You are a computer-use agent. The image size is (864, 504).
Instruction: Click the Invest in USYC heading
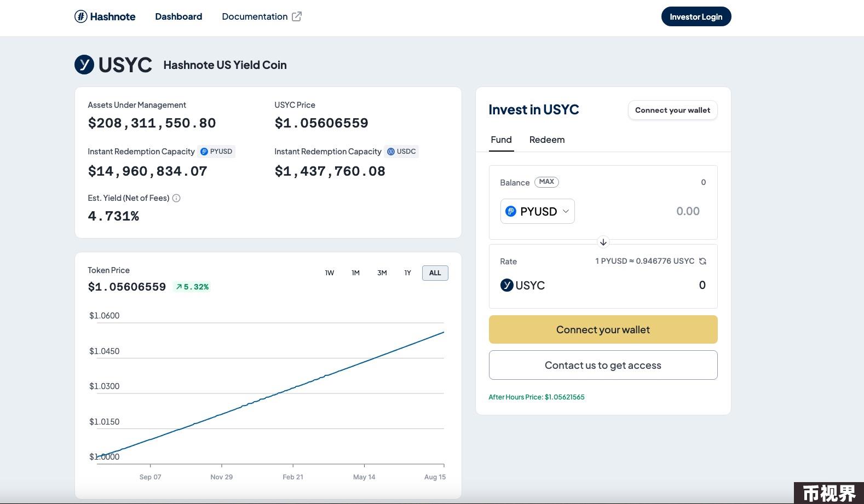pos(534,109)
